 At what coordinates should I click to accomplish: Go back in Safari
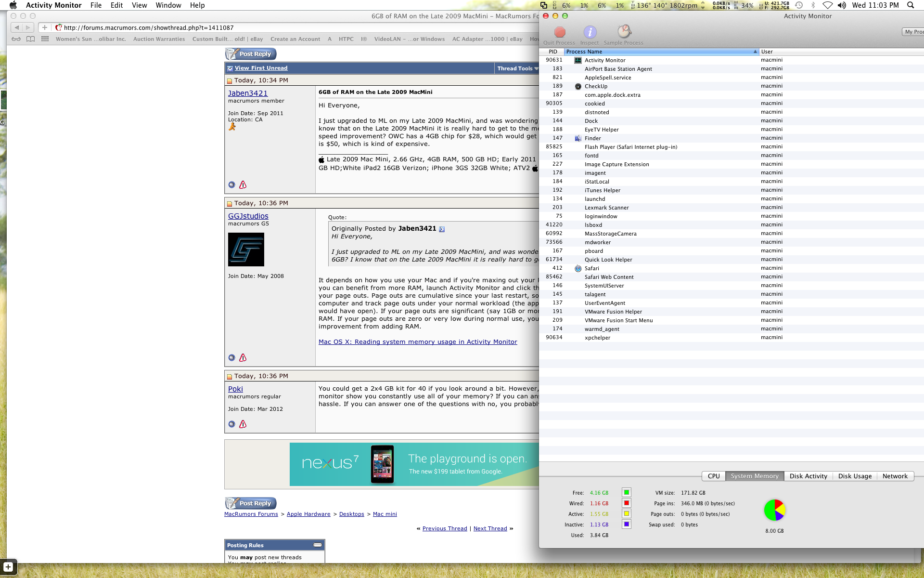(17, 27)
